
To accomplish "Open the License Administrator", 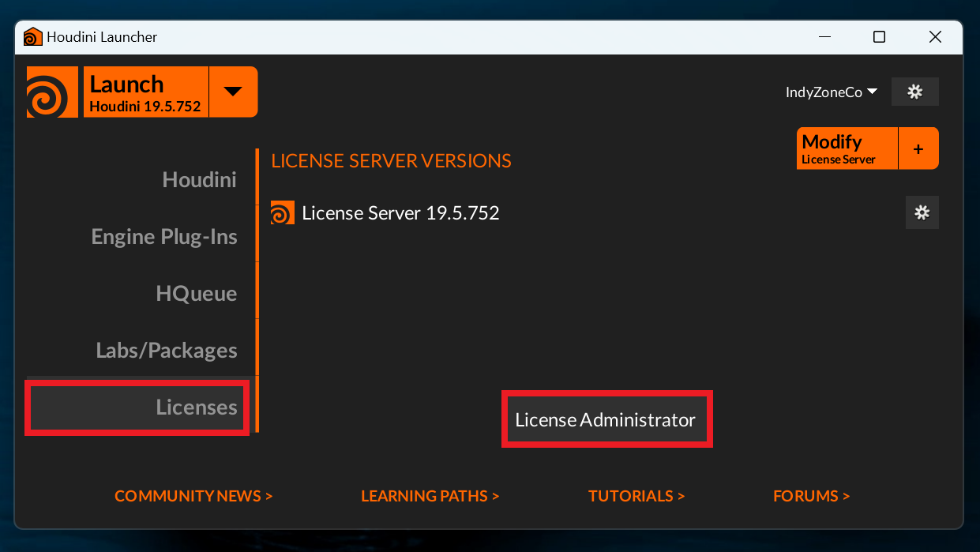I will (x=606, y=419).
